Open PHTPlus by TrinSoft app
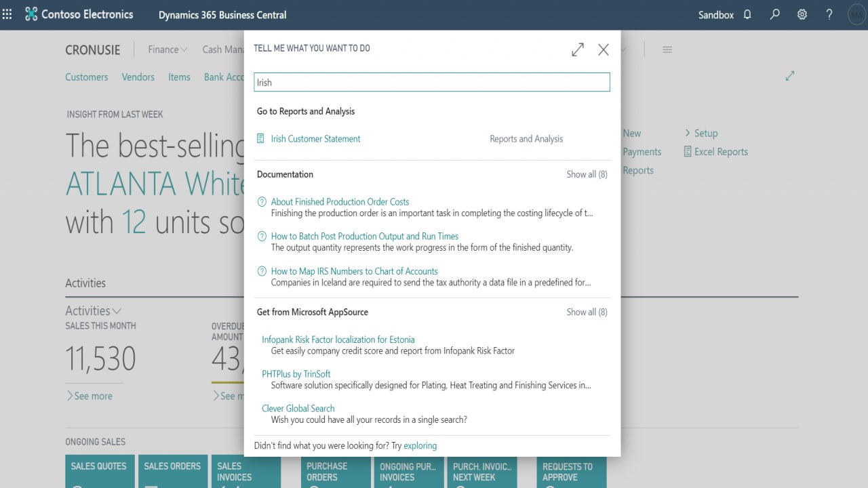Image resolution: width=868 pixels, height=488 pixels. pos(296,373)
